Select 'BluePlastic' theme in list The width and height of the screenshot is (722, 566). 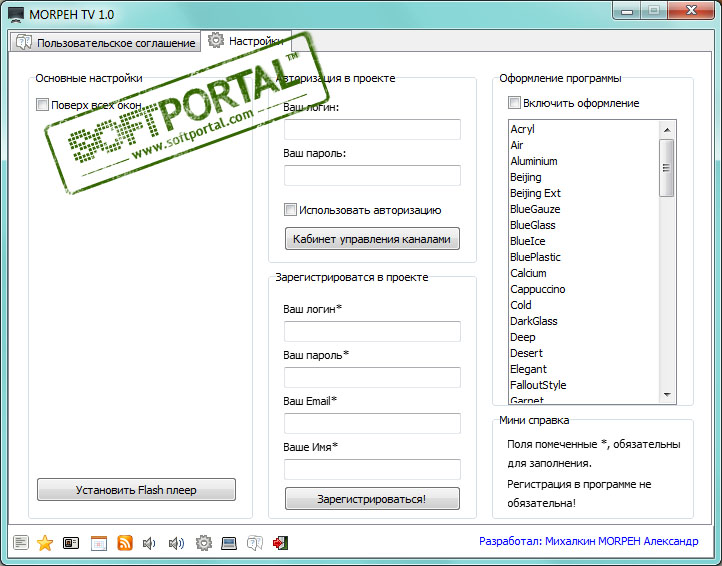(584, 257)
